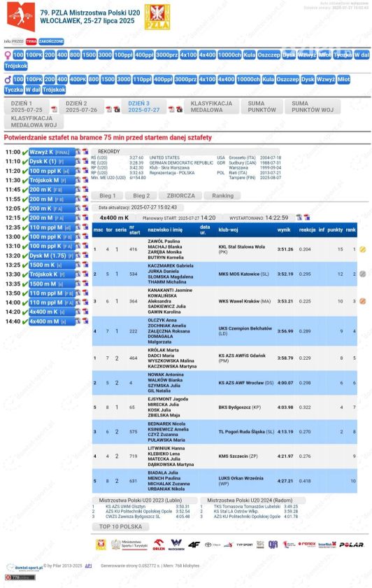The height and width of the screenshot is (588, 372).
Task: Open the first PDF icon after DZIEŃ 3
Action: click(x=171, y=109)
